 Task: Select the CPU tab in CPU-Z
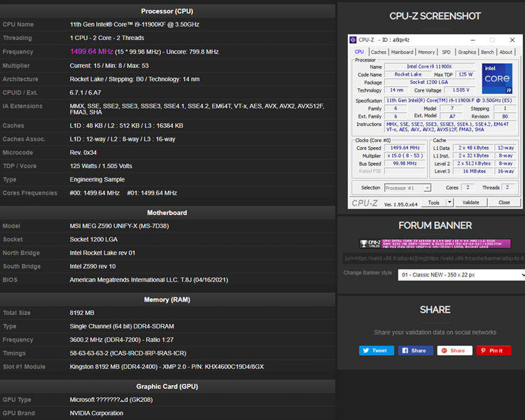coord(359,52)
